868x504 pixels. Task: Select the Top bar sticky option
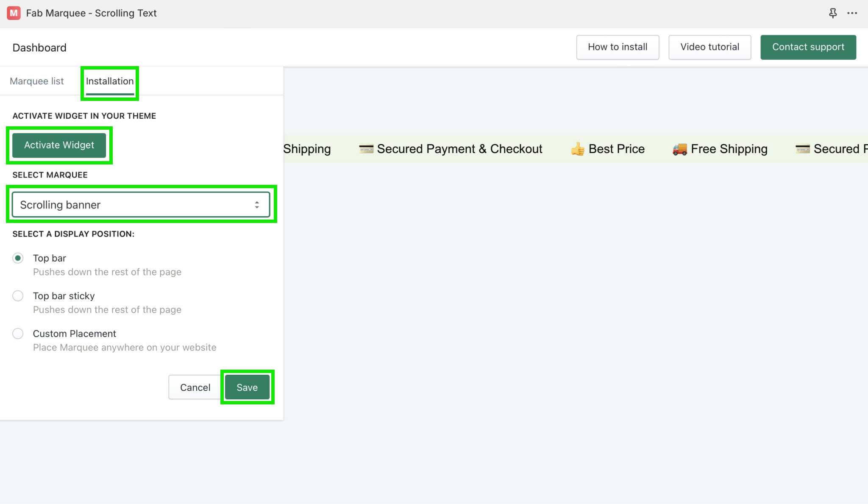(18, 295)
